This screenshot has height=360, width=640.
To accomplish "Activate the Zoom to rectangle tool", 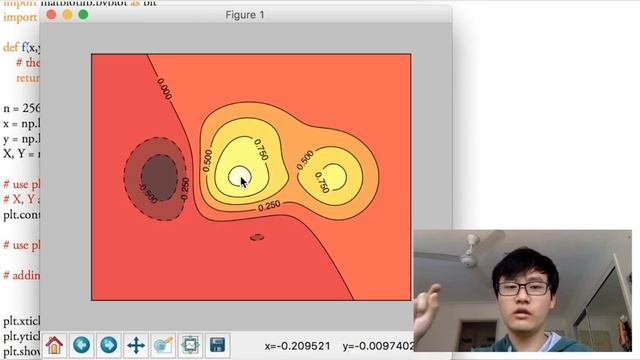I will pos(163,345).
